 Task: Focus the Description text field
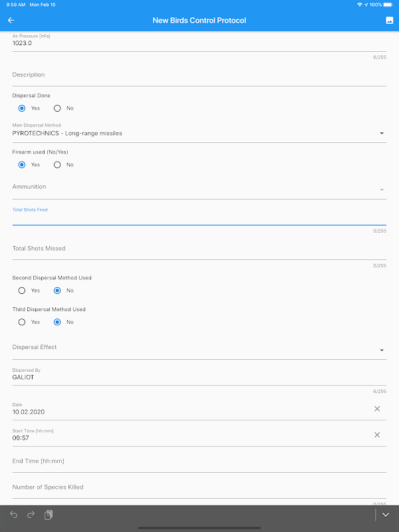tap(198, 75)
